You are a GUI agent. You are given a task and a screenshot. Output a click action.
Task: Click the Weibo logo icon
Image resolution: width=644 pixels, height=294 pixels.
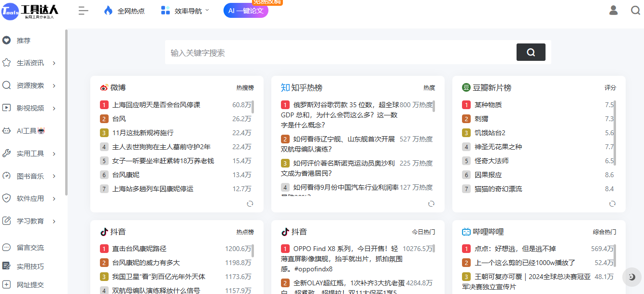point(104,88)
